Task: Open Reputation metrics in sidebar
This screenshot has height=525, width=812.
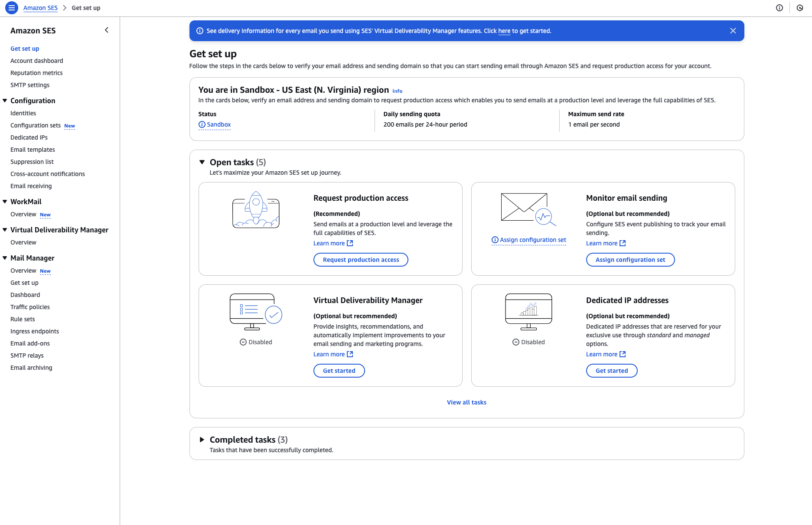Action: pos(36,73)
